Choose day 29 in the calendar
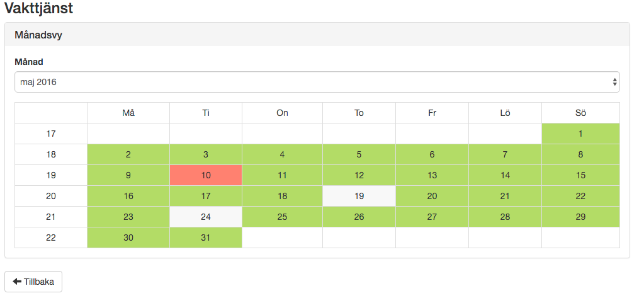 580,217
